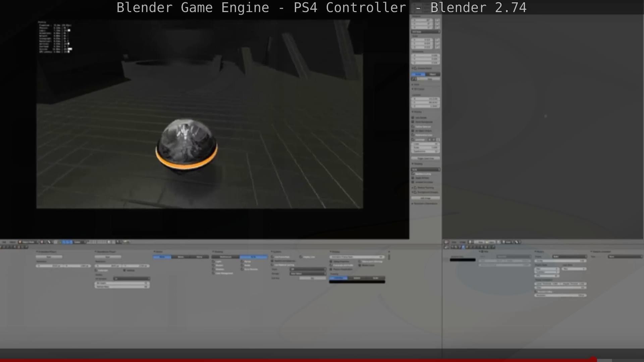Open image editor type icon

[447, 242]
